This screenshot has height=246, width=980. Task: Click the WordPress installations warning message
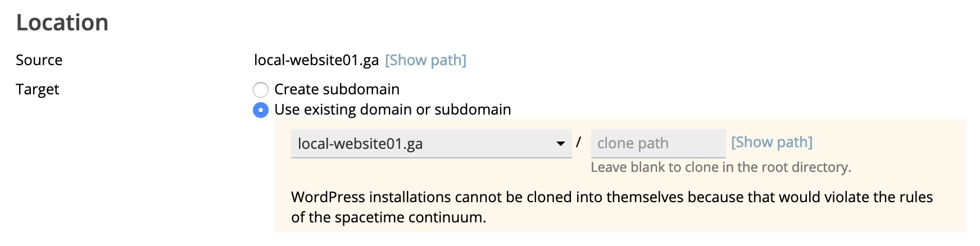tap(612, 207)
